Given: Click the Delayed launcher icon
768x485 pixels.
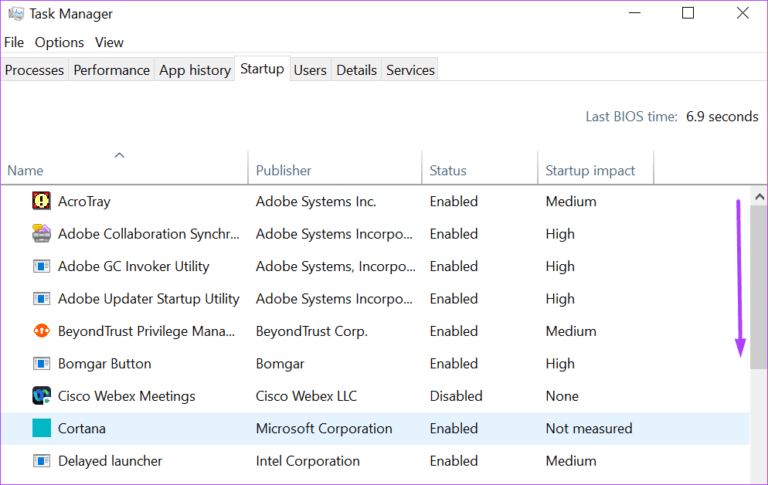Looking at the screenshot, I should [41, 461].
